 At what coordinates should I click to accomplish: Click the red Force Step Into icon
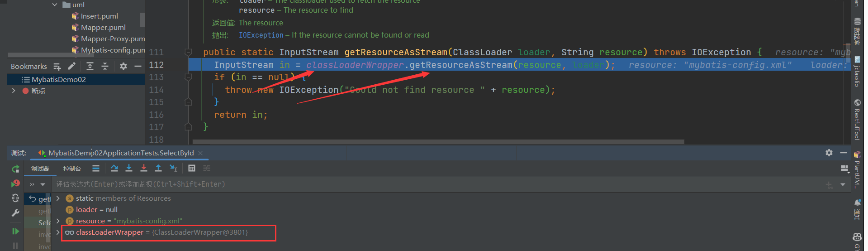(x=143, y=168)
